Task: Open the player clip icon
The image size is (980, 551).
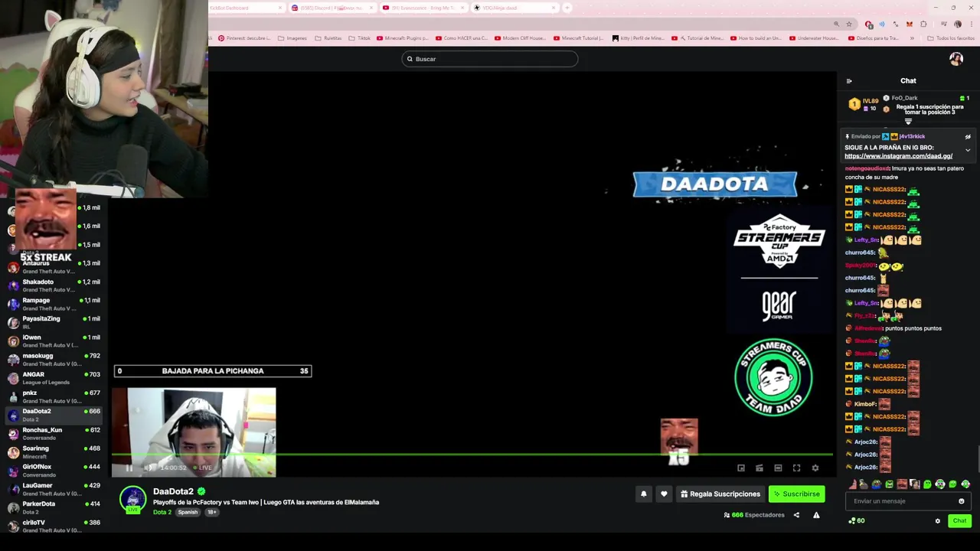Action: 759,468
